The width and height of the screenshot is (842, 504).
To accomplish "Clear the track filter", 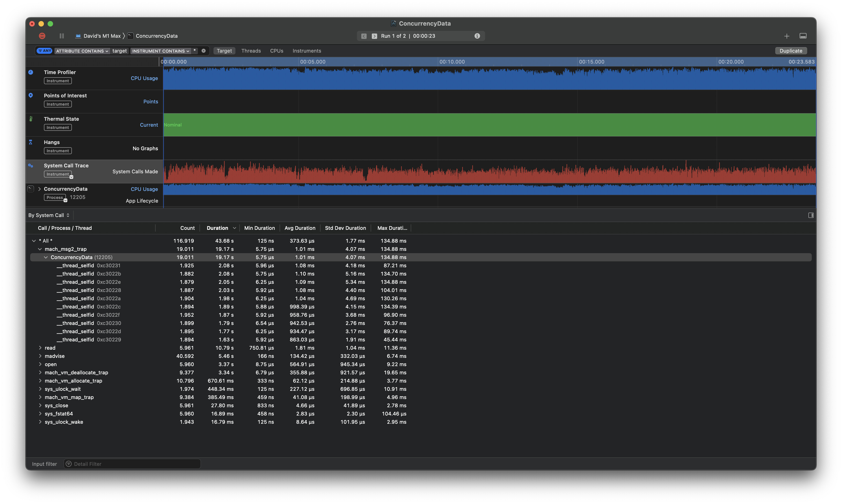I will 204,51.
